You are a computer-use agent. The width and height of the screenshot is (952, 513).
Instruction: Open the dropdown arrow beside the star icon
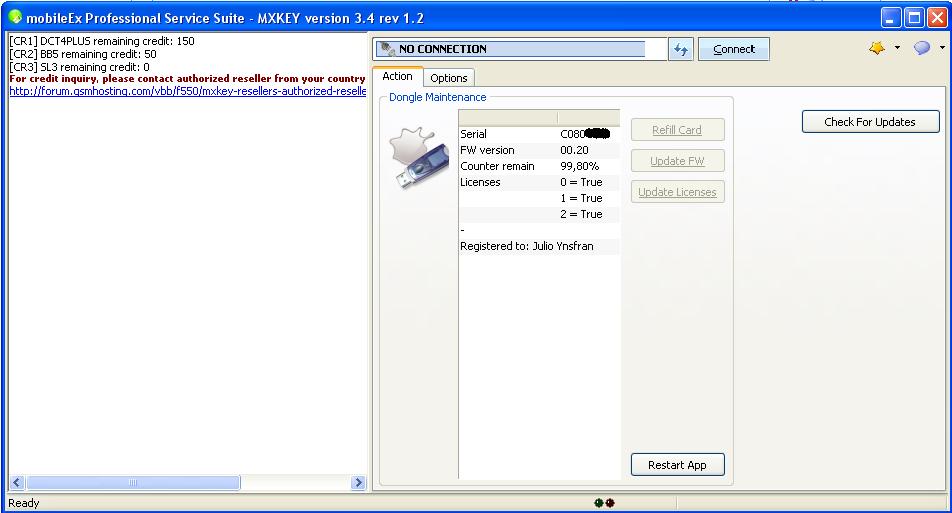pos(897,48)
